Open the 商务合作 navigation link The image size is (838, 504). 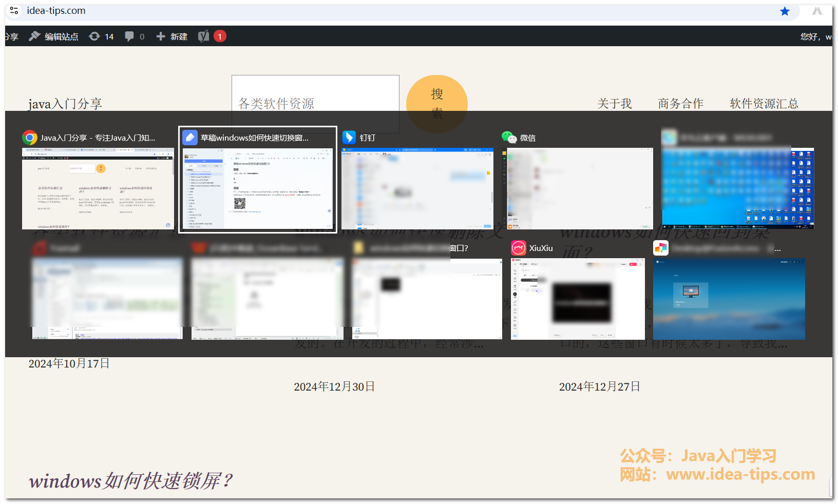[x=681, y=104]
